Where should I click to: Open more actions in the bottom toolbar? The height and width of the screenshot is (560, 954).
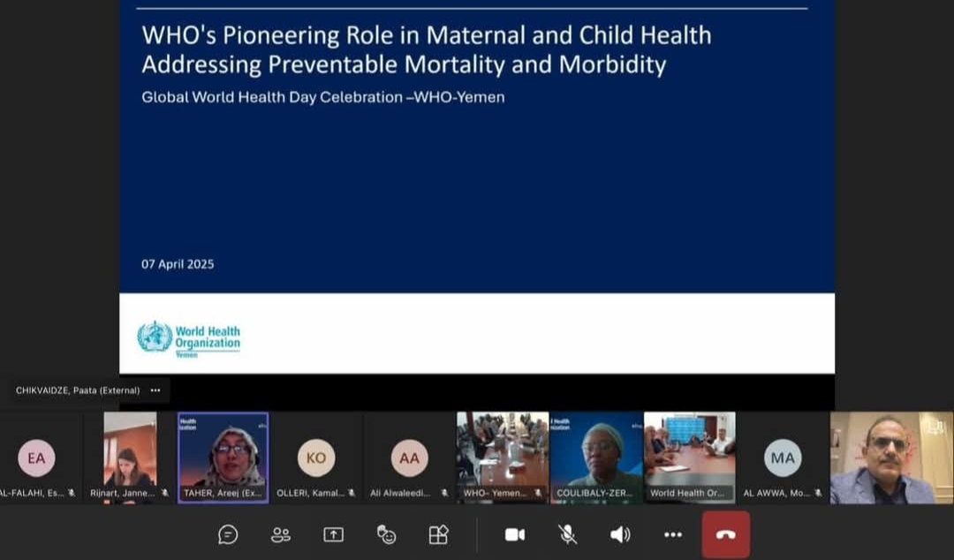[673, 535]
